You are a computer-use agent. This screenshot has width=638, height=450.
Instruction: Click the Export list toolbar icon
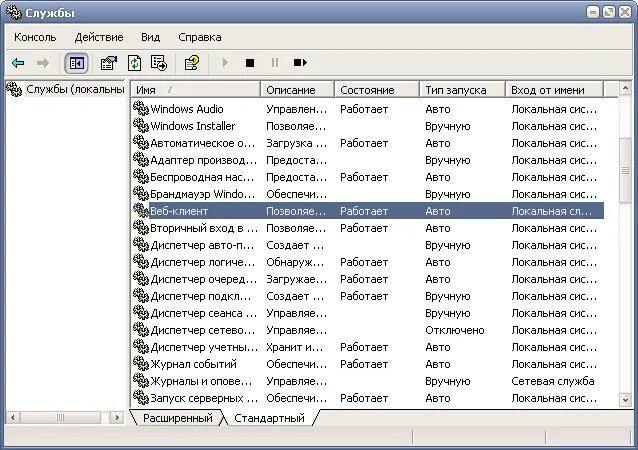tap(159, 63)
